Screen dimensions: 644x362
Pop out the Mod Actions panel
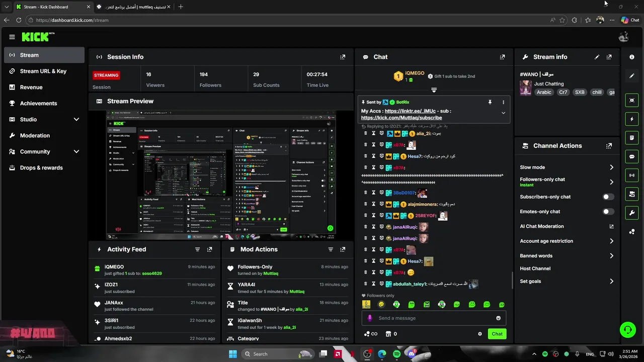pos(343,249)
